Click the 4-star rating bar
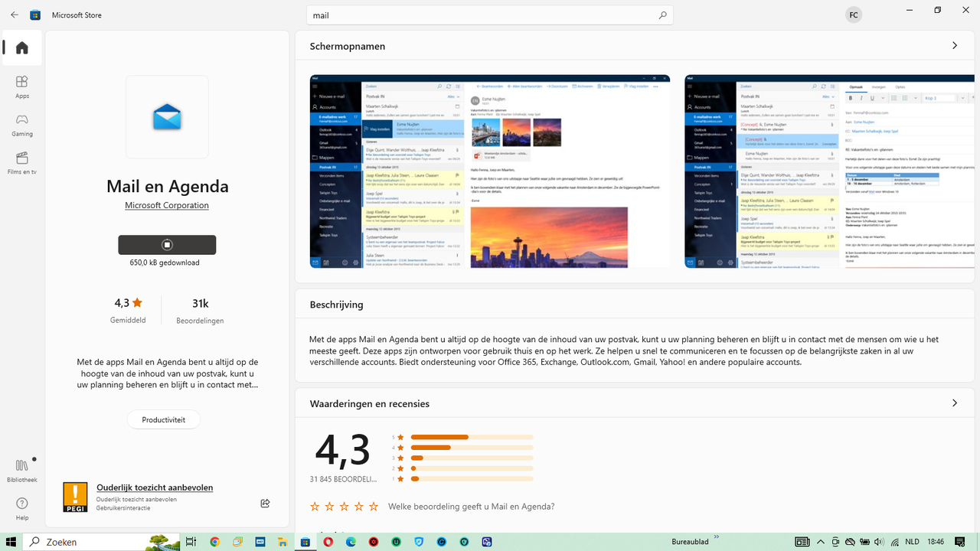 472,448
